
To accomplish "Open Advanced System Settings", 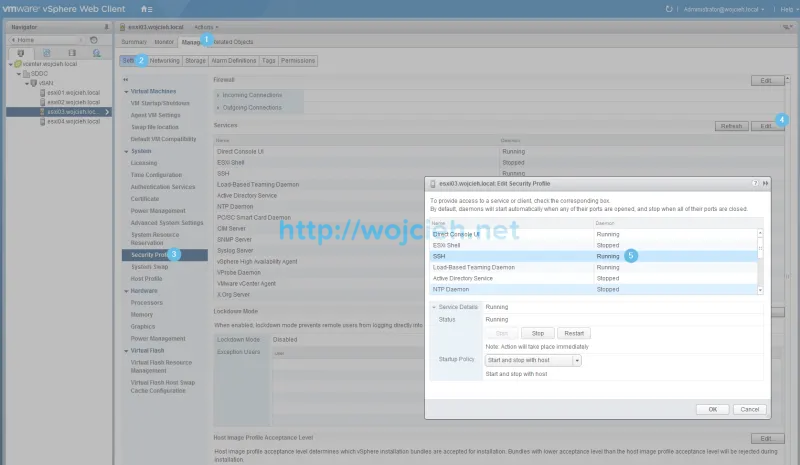I will pos(167,223).
